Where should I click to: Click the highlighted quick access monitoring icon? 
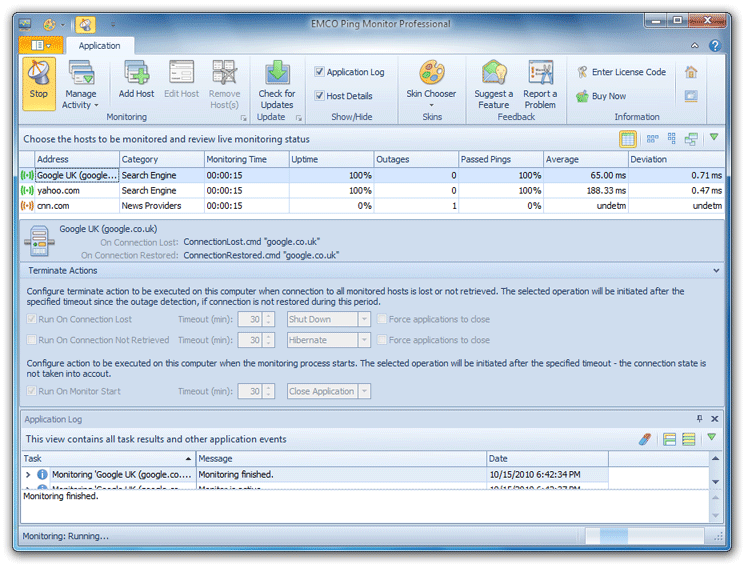[x=85, y=24]
